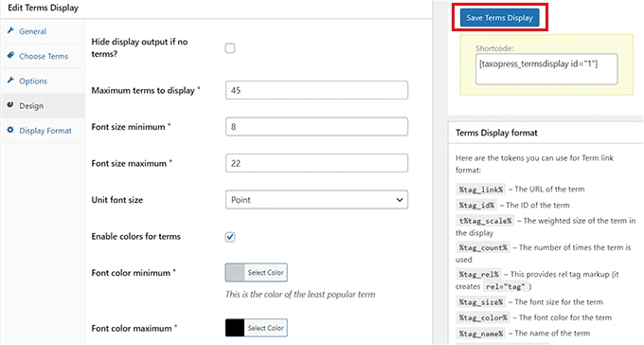Click the %tag_name% token
This screenshot has width=644, height=345.
(x=481, y=334)
